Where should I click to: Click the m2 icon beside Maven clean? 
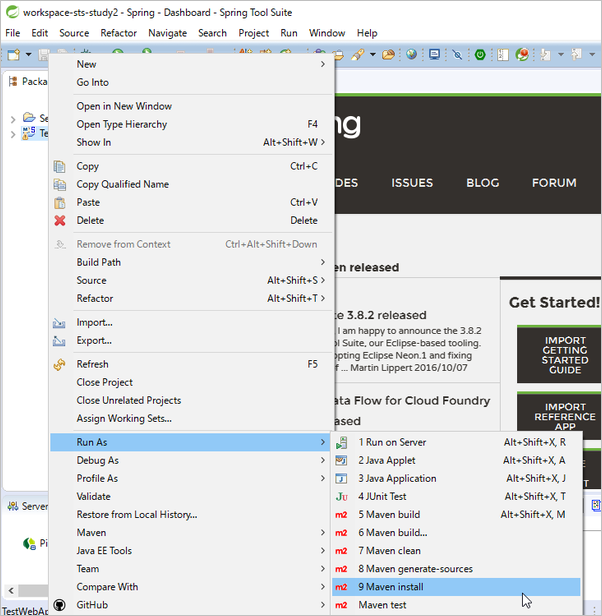point(341,551)
